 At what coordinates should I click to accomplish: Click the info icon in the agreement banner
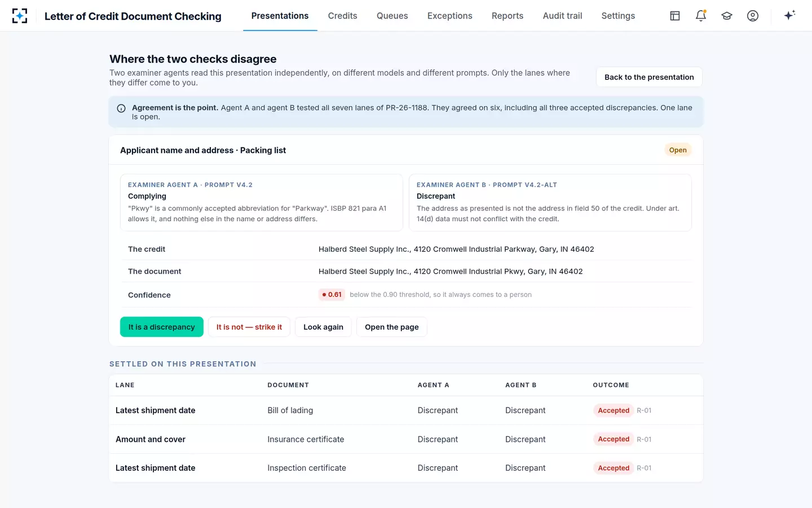click(121, 108)
